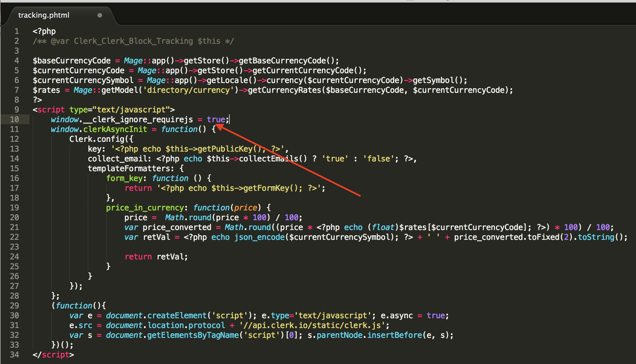This screenshot has height=364, width=636.
Task: Click the 'directory/currency' string literal
Action: pyautogui.click(x=188, y=90)
